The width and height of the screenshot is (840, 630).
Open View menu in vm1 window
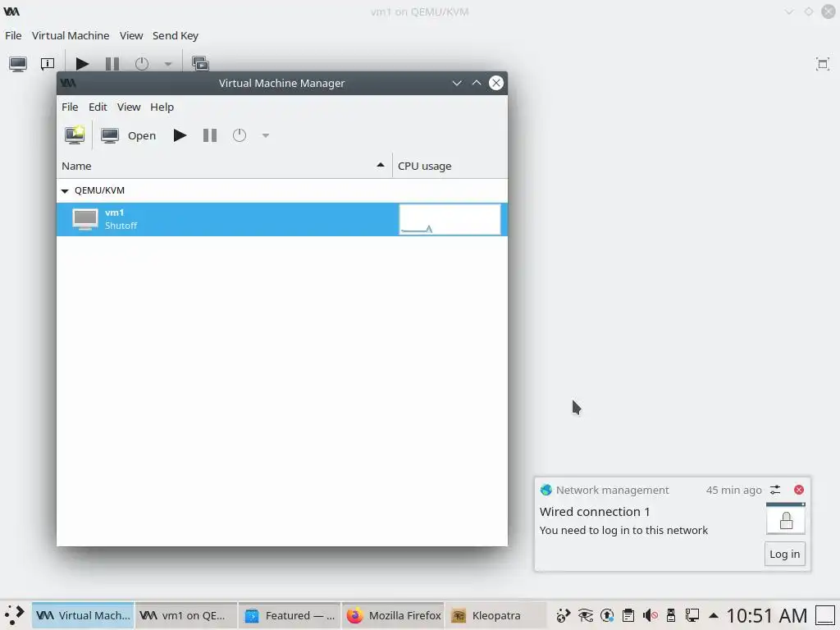[x=131, y=35]
